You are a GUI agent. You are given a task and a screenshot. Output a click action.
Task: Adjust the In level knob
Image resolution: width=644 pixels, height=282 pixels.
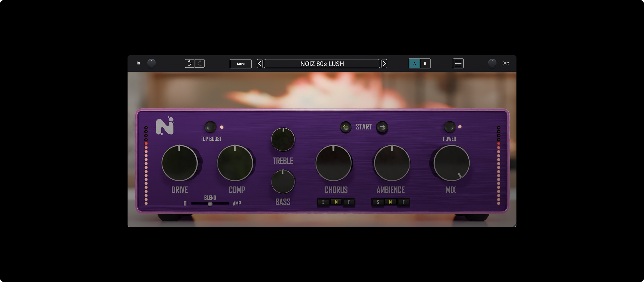pos(152,63)
